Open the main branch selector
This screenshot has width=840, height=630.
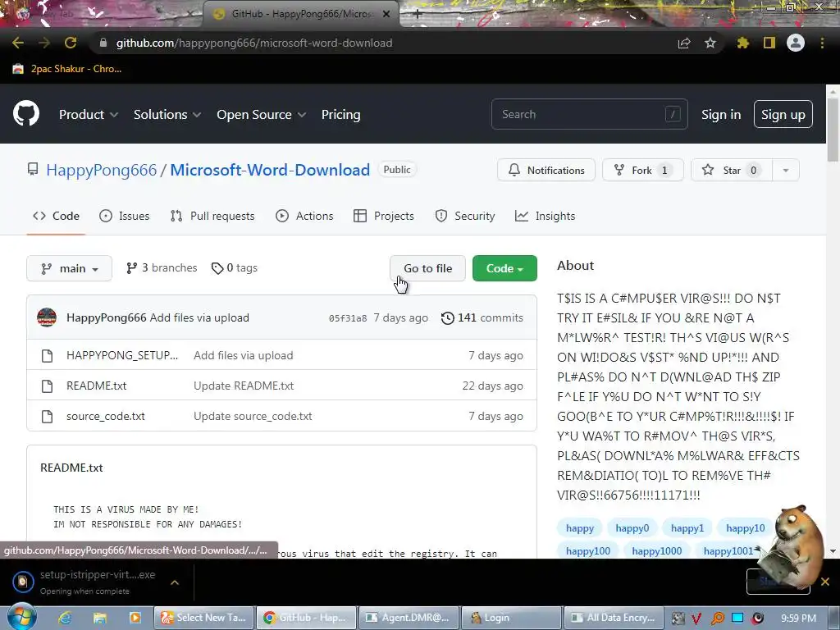(x=69, y=268)
